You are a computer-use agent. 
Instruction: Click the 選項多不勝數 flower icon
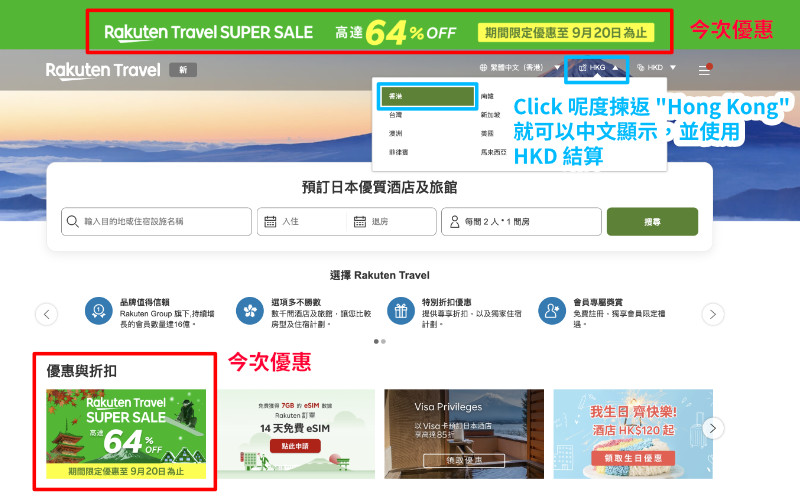point(250,311)
